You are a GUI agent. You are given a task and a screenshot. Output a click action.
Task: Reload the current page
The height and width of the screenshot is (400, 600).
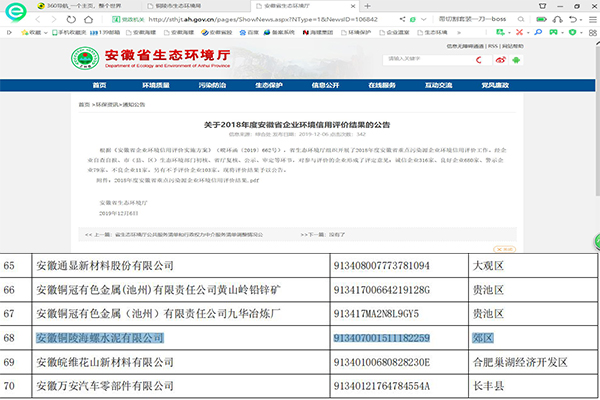71,19
